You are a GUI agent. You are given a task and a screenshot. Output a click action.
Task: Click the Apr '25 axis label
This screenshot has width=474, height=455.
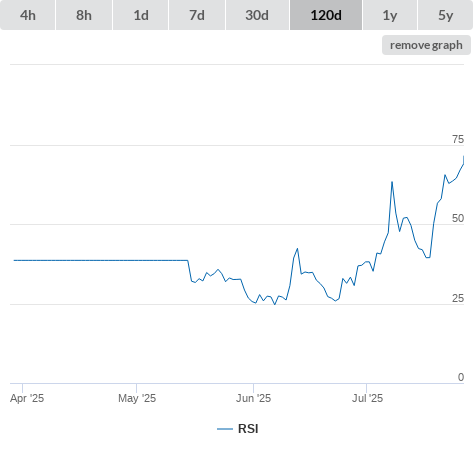[27, 398]
